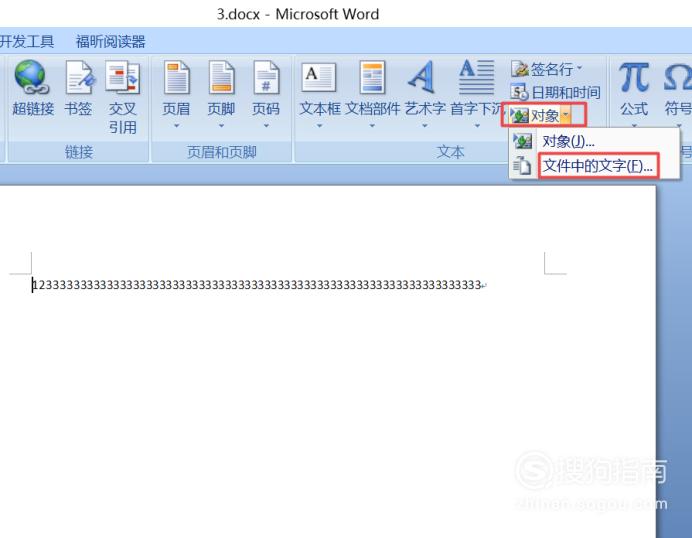Image resolution: width=692 pixels, height=538 pixels.
Task: Expand the Drop Cap (首字下沉) dropdown arrow
Action: pos(477,126)
